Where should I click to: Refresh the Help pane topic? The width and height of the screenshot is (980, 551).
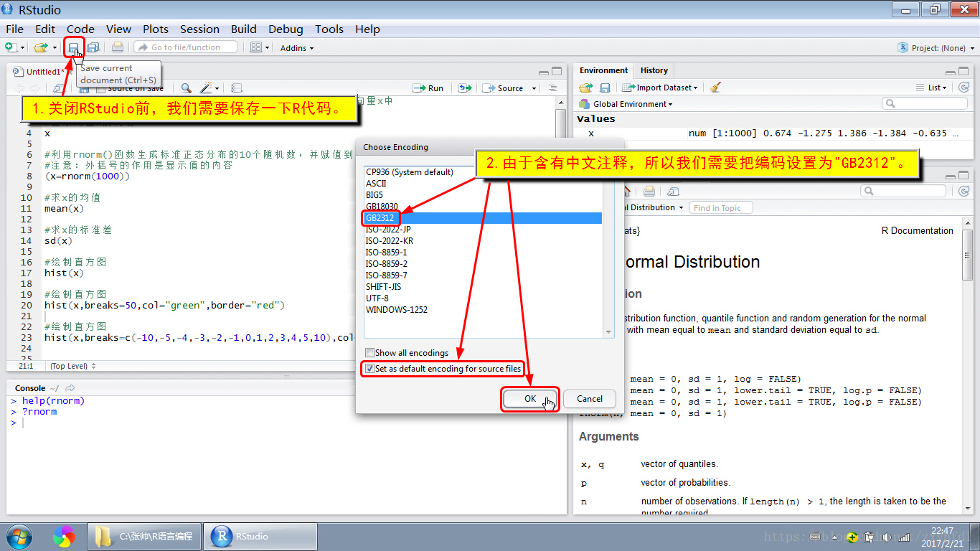(963, 192)
